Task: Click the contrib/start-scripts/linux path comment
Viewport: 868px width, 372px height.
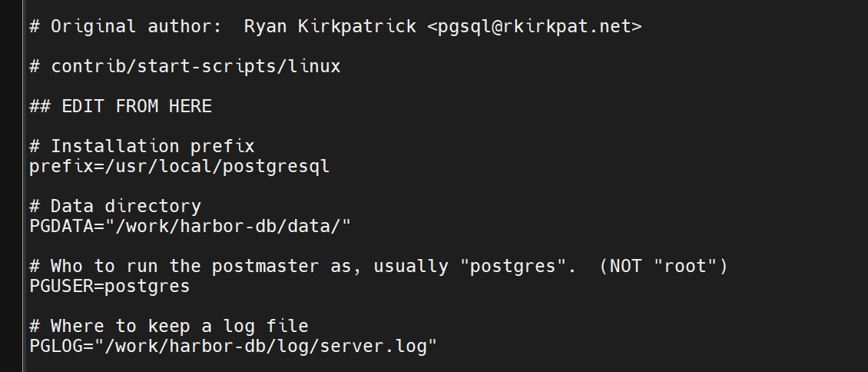Action: click(195, 66)
